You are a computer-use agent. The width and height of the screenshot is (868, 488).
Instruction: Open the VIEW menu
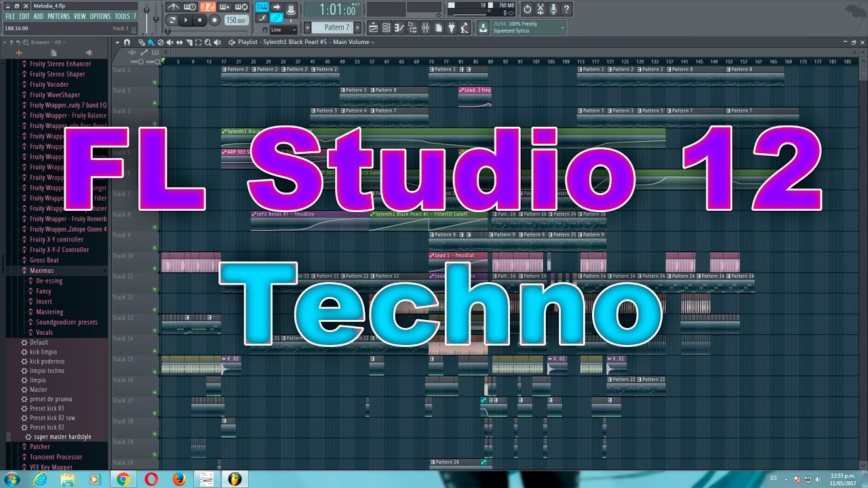(x=80, y=16)
